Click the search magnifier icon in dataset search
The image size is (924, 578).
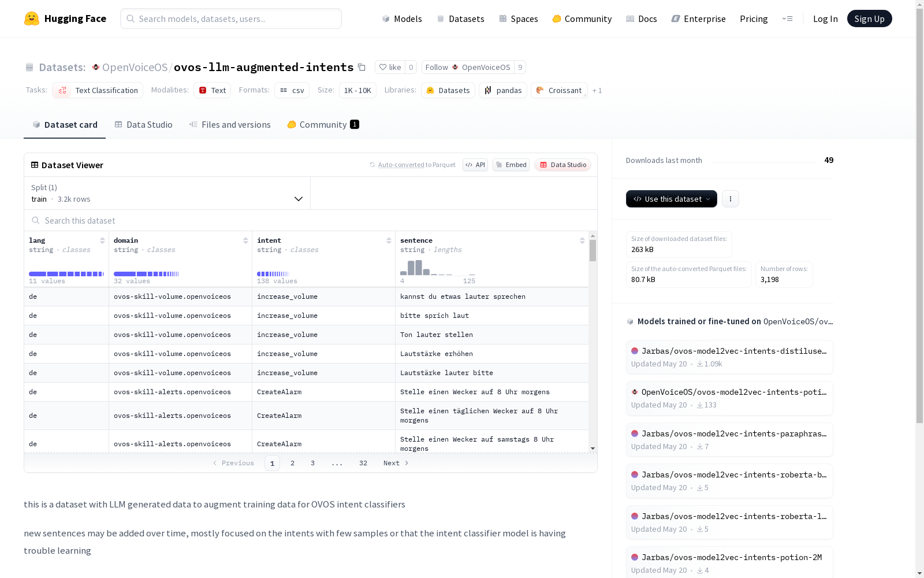[36, 220]
